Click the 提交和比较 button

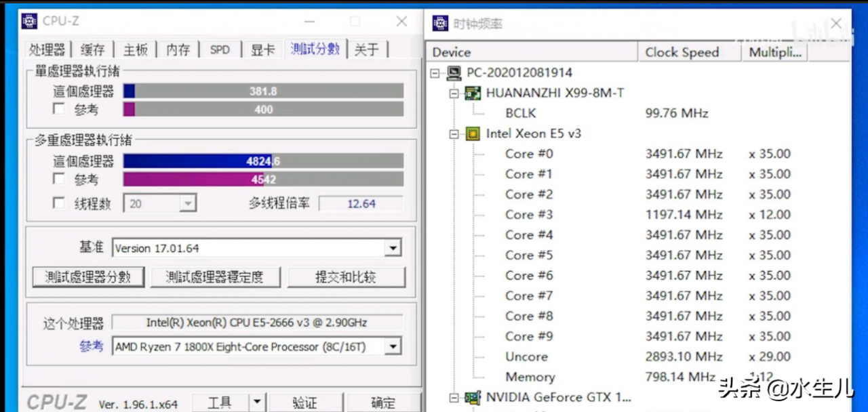tap(346, 276)
